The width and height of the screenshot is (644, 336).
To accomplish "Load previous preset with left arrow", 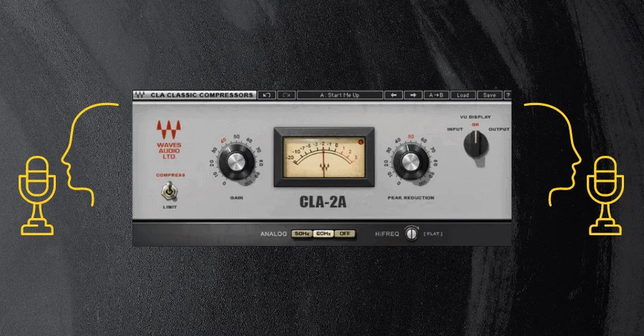I will (394, 95).
